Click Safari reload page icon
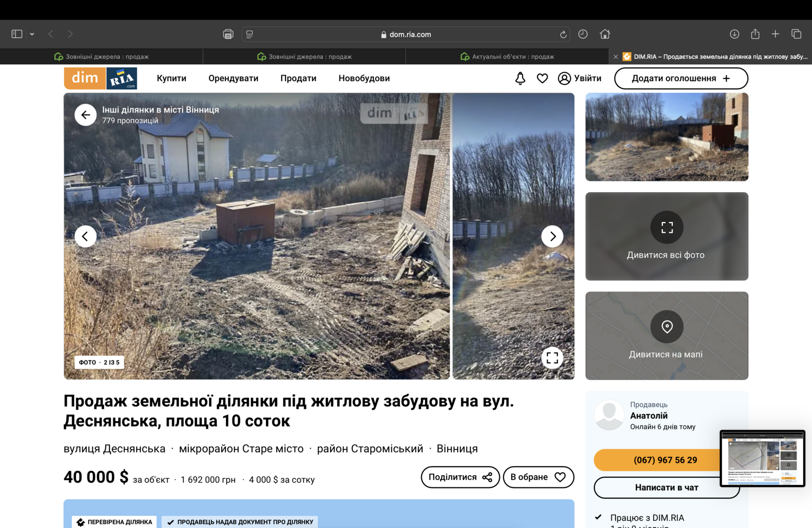812x528 pixels. pyautogui.click(x=563, y=34)
